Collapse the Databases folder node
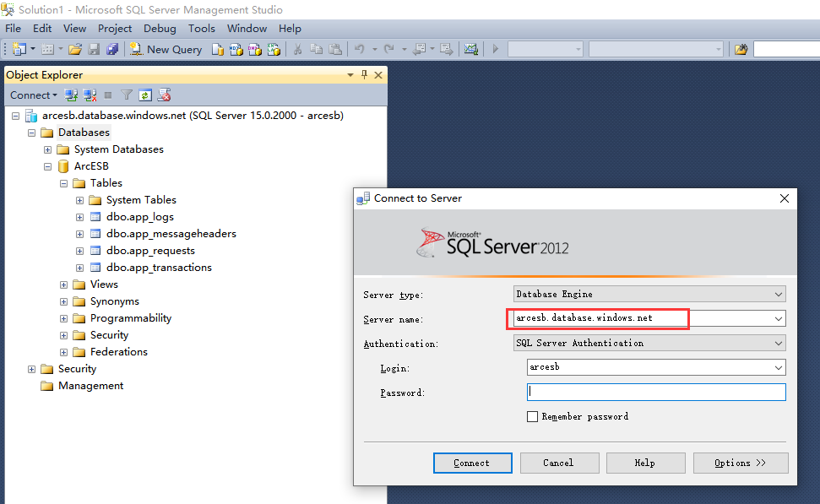Viewport: 820px width, 504px height. coord(31,133)
